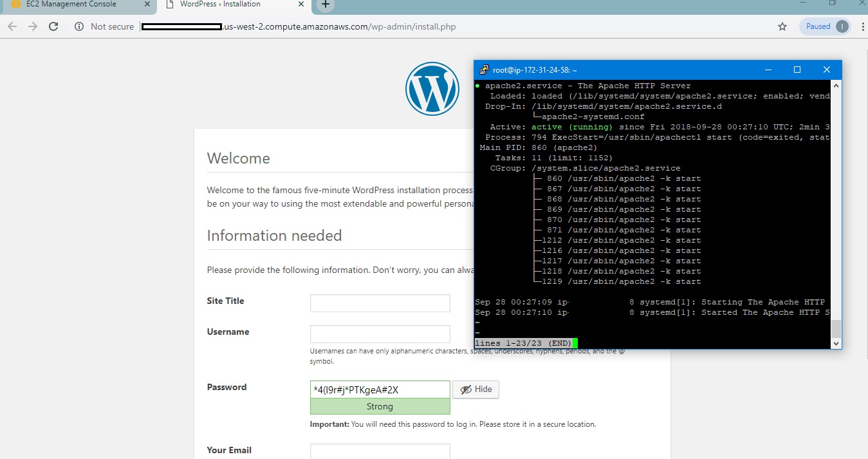868x459 pixels.
Task: Click the terminal scrollbar up arrow
Action: click(x=836, y=85)
